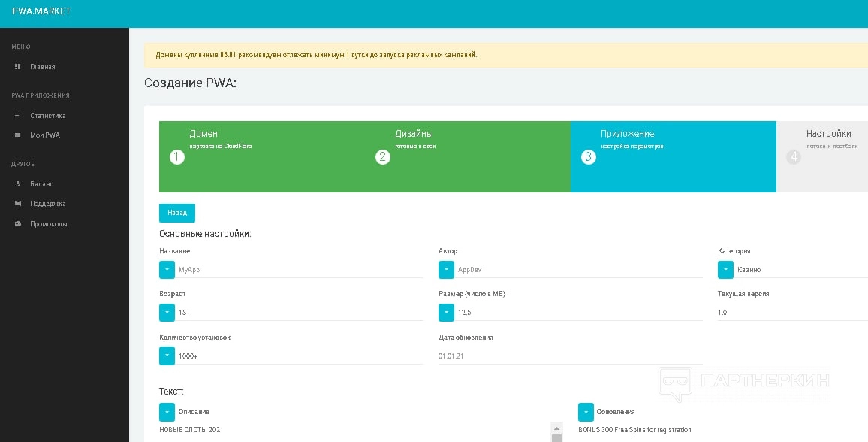The height and width of the screenshot is (442, 868).
Task: Open the Описание text dropdown
Action: click(x=167, y=412)
